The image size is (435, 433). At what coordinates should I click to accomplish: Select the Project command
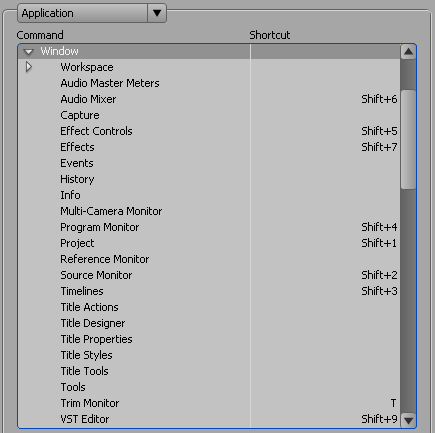(77, 243)
